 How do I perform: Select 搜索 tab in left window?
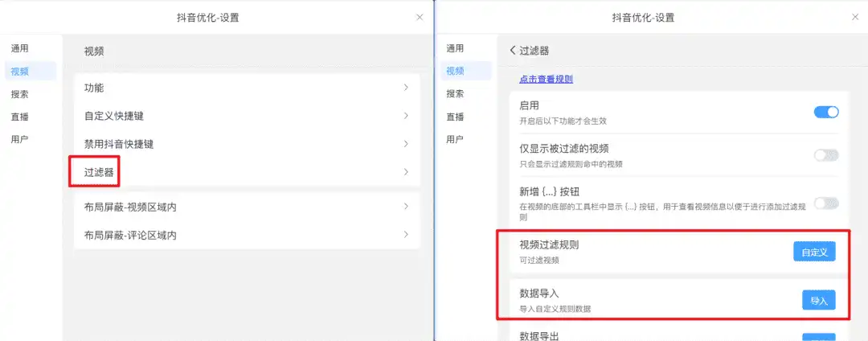(19, 94)
